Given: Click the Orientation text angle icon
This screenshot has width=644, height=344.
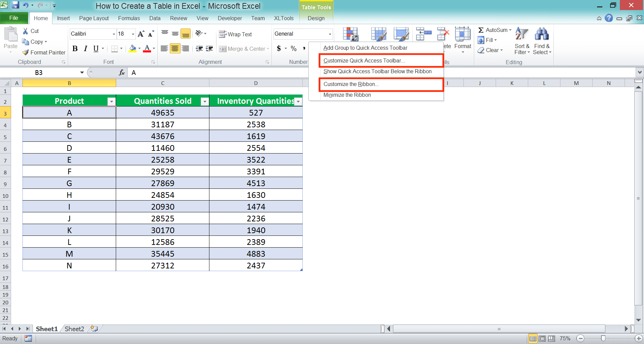Looking at the screenshot, I should click(x=199, y=33).
